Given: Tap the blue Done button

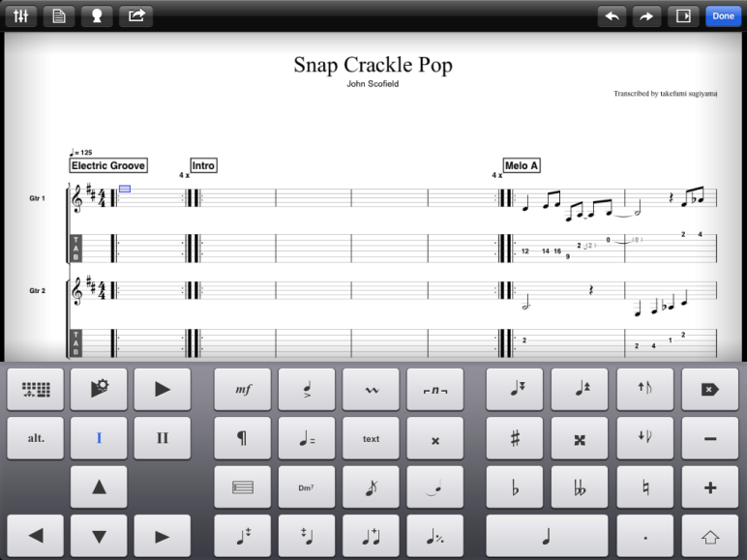Looking at the screenshot, I should pyautogui.click(x=723, y=15).
